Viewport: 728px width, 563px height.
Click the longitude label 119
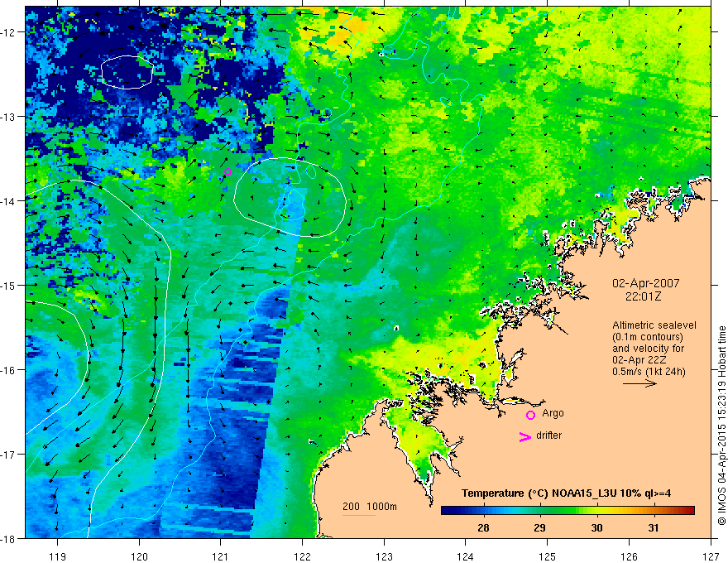[58, 556]
